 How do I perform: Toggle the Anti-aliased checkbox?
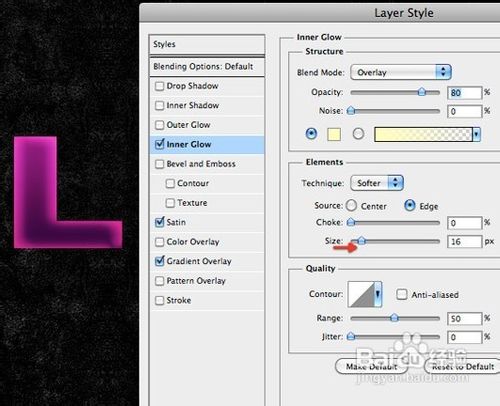[401, 294]
